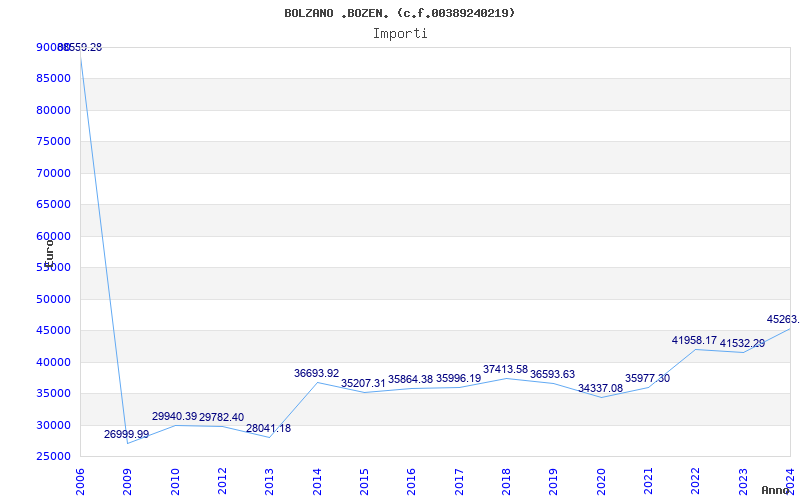
Task: Select the x-axis year 2010
Action: coord(175,482)
